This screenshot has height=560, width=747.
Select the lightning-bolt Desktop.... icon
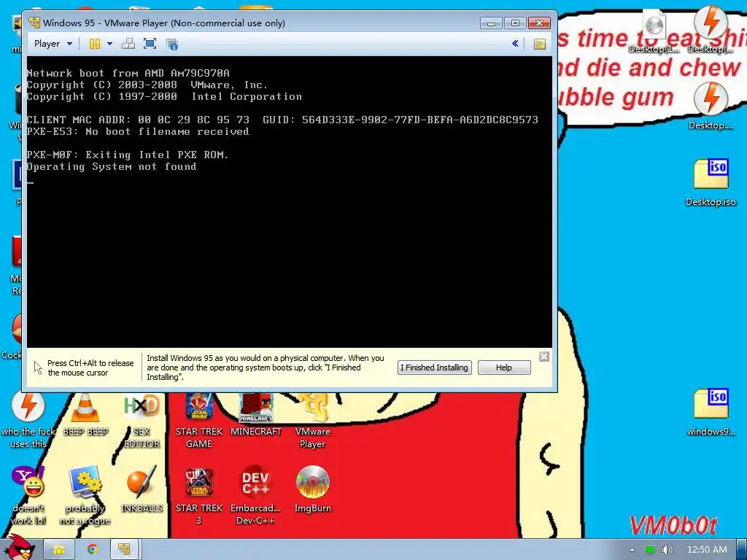point(711,106)
